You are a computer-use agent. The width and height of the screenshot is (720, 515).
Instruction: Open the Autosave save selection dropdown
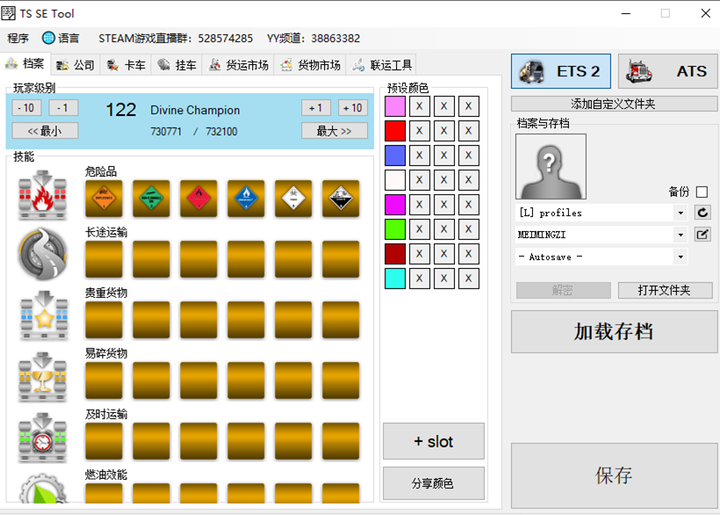(x=681, y=257)
